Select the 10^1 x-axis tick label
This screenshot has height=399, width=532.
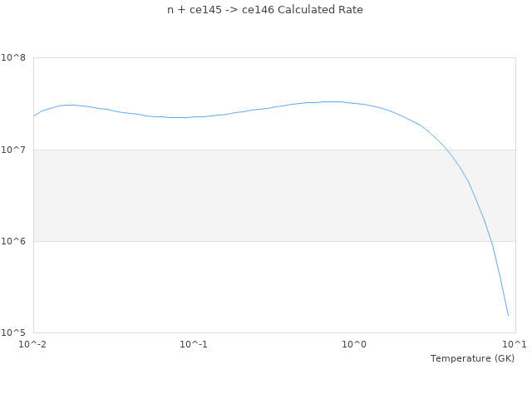515,344
